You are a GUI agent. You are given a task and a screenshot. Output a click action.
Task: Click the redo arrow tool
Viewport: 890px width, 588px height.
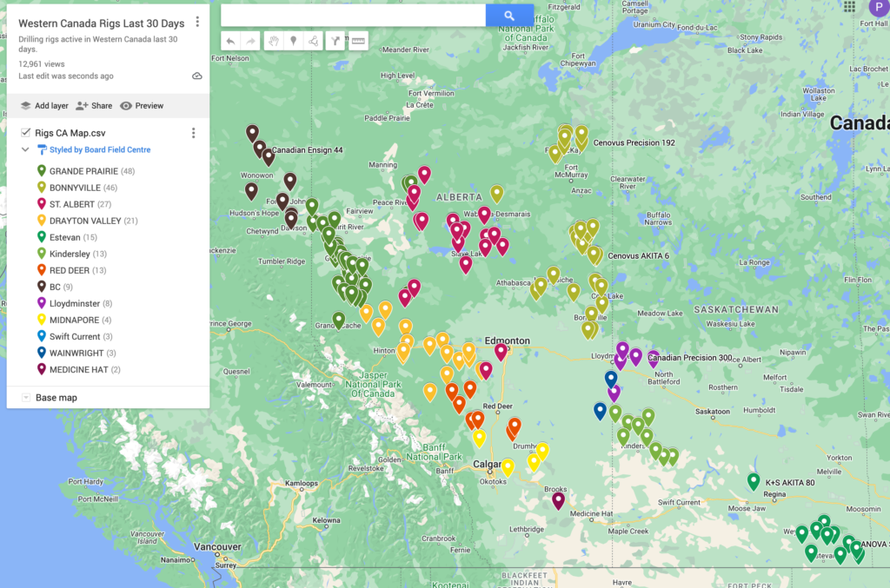(x=250, y=41)
